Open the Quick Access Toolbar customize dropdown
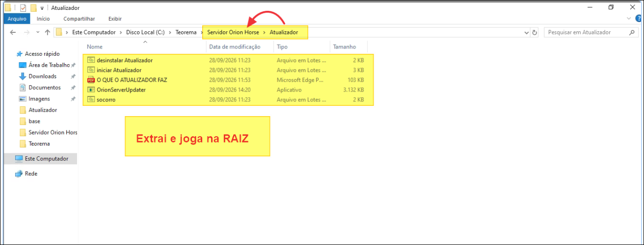Viewport: 644px width, 245px height. [x=42, y=8]
